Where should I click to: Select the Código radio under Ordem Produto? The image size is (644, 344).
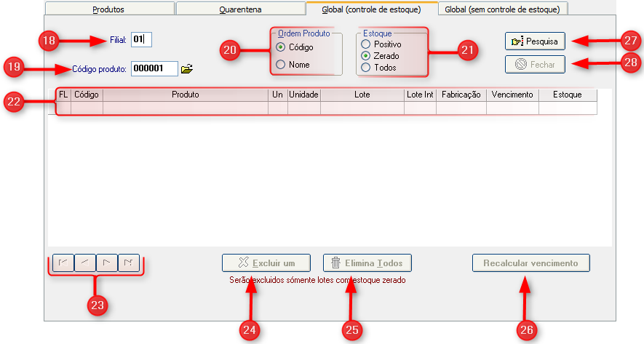pos(280,47)
